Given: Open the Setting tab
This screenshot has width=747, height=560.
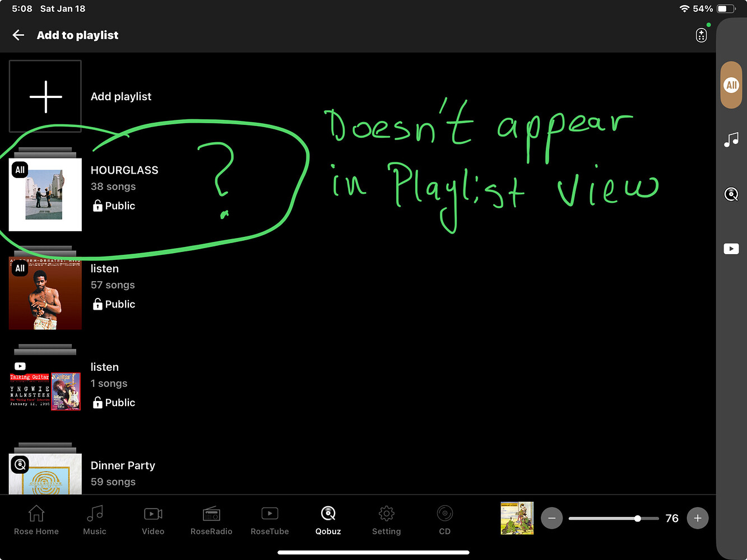Looking at the screenshot, I should pos(387,520).
